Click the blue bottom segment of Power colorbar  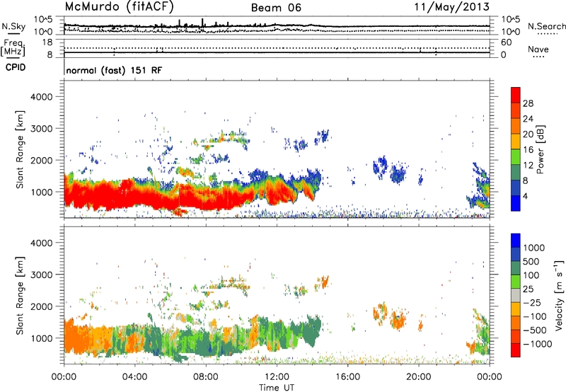(516, 203)
